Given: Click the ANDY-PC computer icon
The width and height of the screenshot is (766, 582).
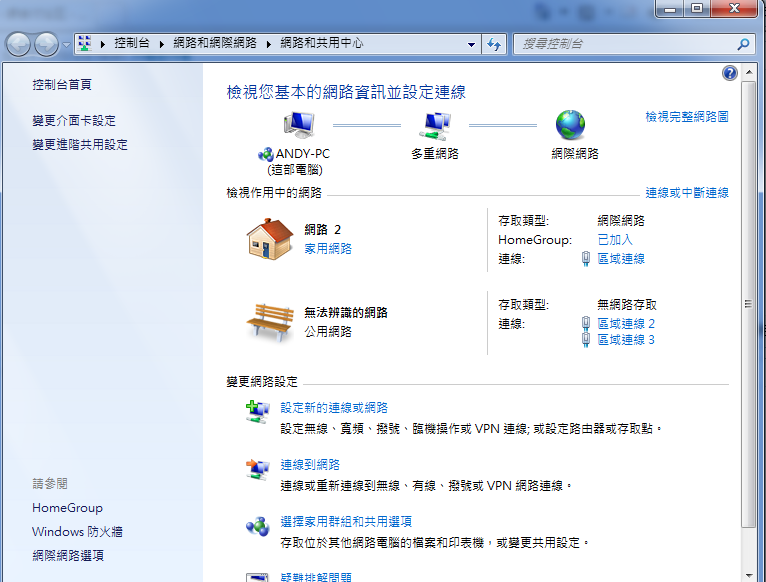Looking at the screenshot, I should (298, 125).
